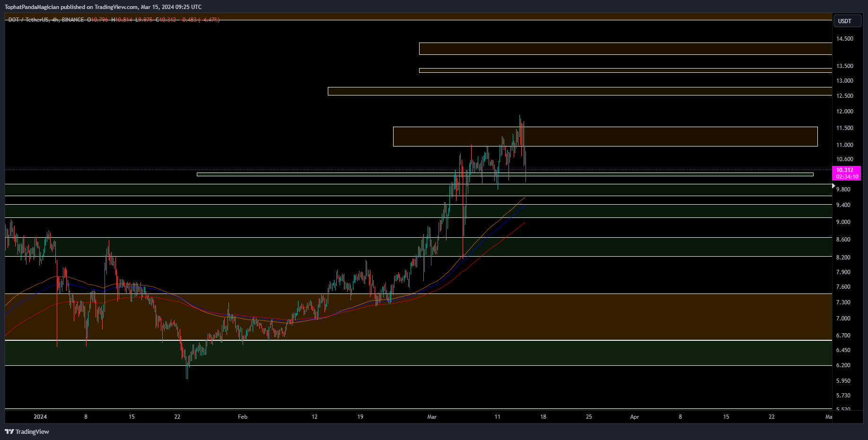Click the 11 date label in March
The image size is (868, 440).
tap(497, 417)
